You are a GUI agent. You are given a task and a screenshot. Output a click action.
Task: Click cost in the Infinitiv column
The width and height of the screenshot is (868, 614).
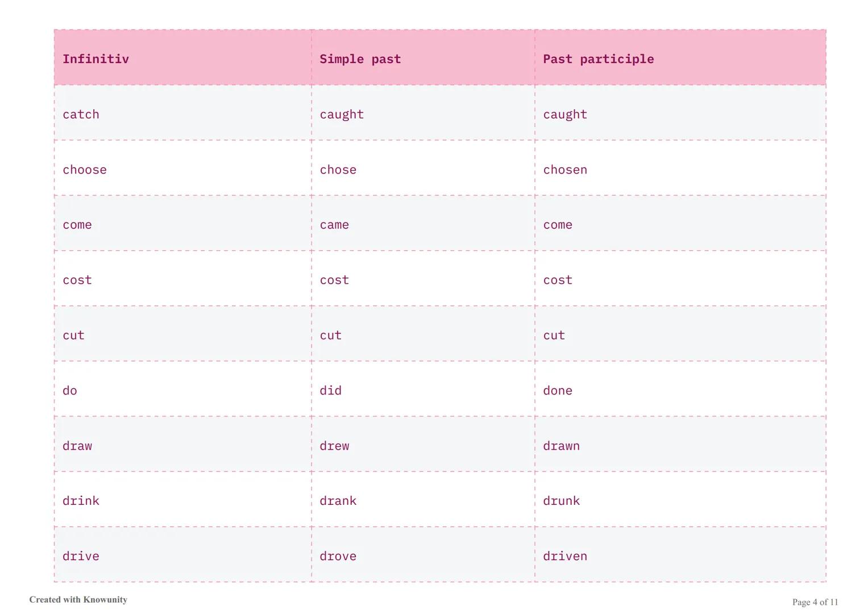point(77,280)
